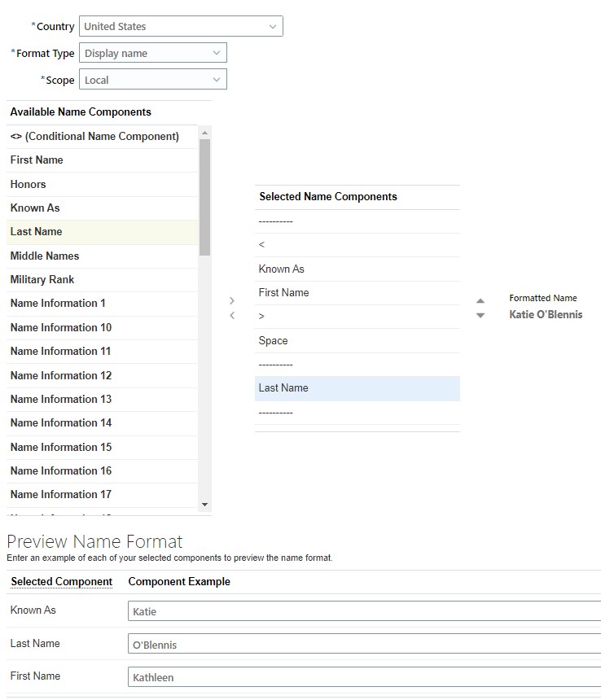601x700 pixels.
Task: Select the Conditional Name Component entry
Action: tap(95, 136)
